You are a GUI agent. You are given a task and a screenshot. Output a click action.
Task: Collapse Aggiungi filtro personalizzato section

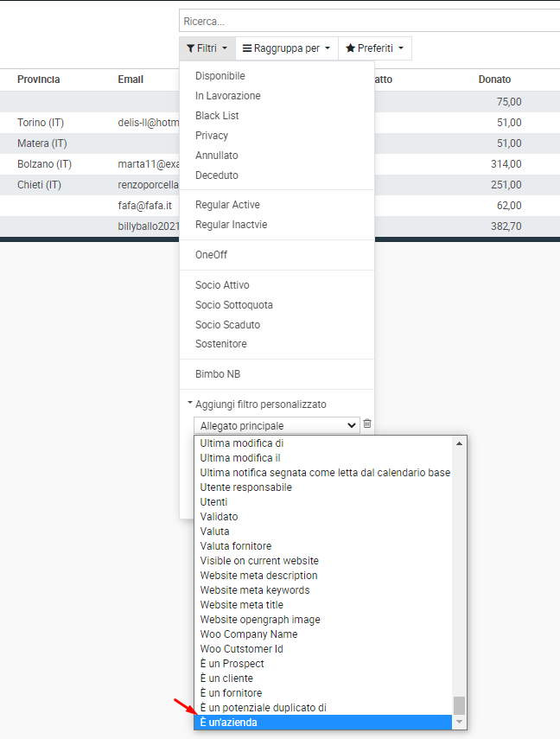pos(260,405)
